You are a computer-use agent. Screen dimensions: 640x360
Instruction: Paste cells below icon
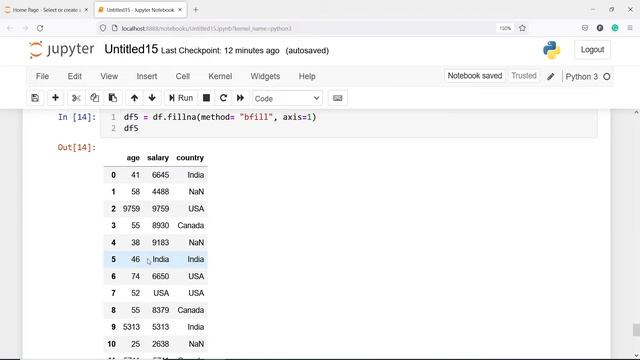pos(113,98)
